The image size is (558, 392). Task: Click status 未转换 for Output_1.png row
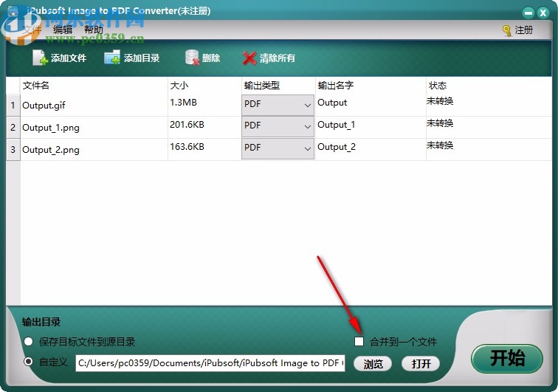(440, 123)
